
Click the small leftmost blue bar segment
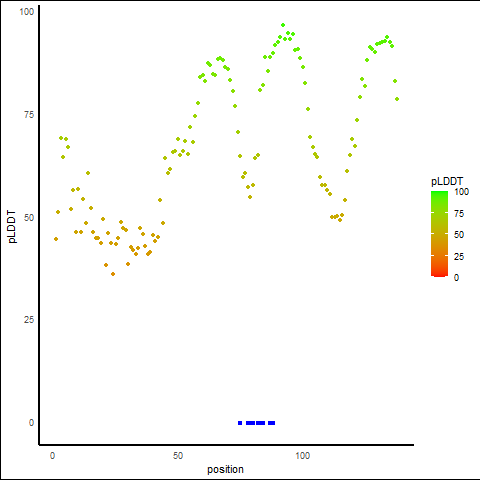click(240, 423)
